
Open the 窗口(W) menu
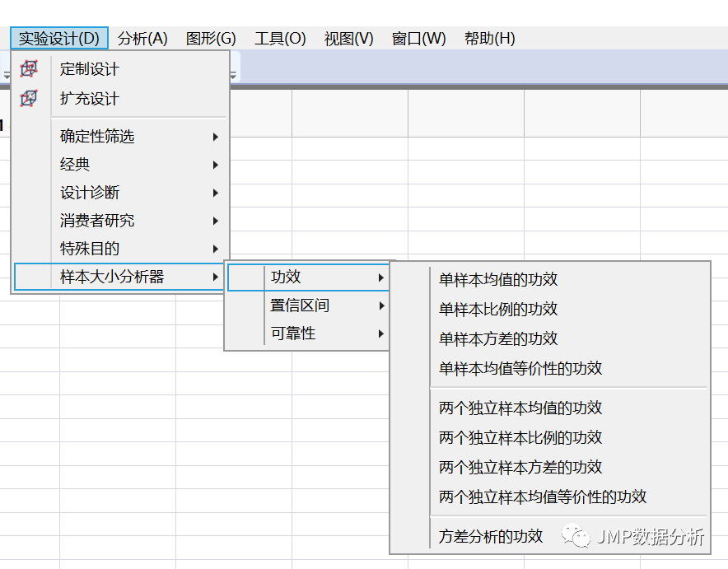[418, 37]
